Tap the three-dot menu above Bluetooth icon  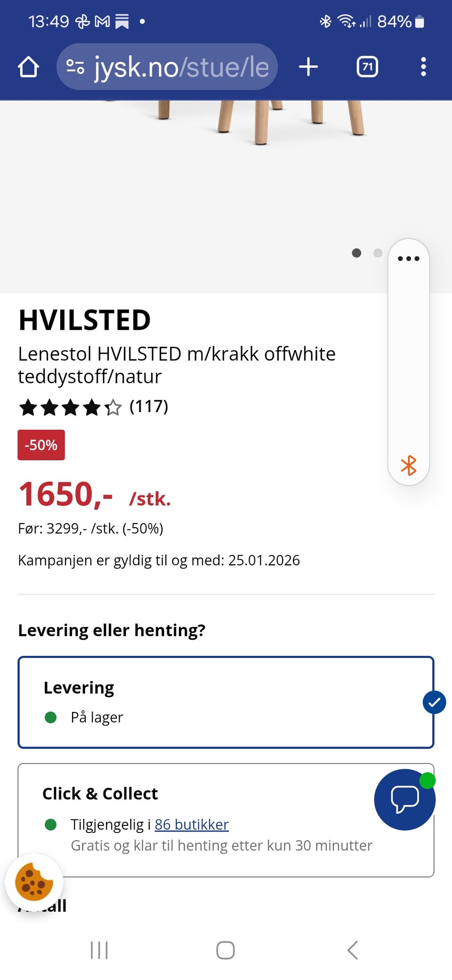408,258
